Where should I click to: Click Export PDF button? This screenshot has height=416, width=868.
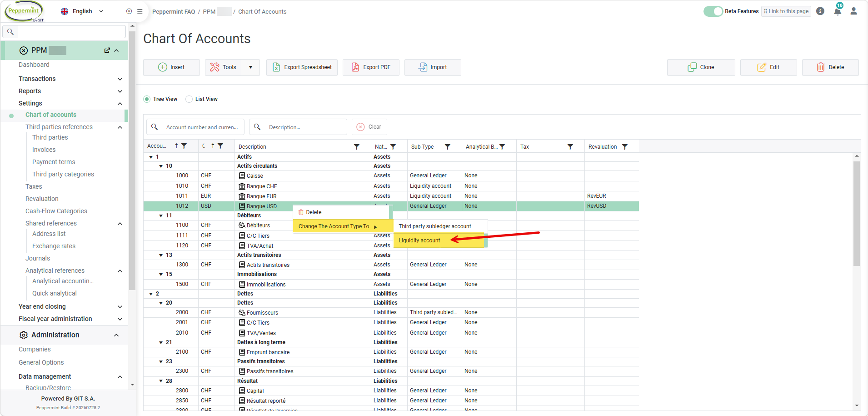coord(371,67)
